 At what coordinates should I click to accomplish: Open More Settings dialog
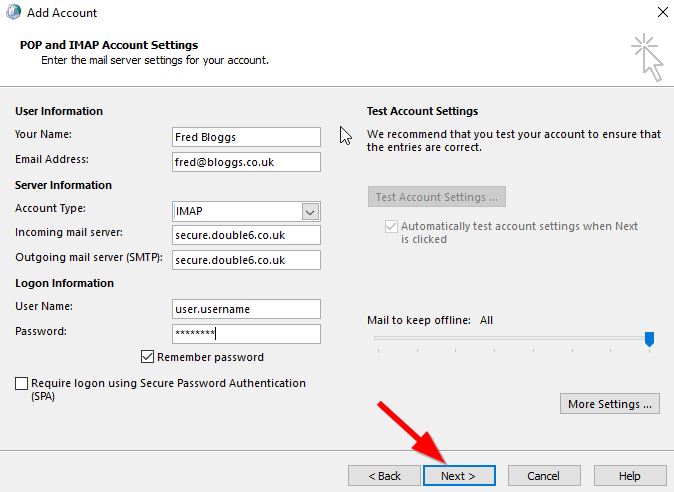pyautogui.click(x=610, y=404)
